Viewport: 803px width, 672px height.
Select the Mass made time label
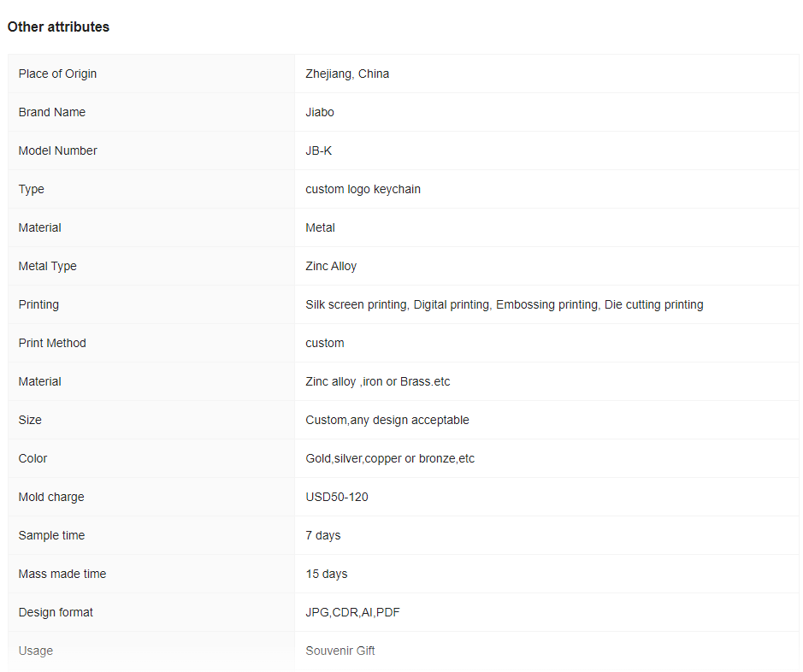click(x=62, y=574)
